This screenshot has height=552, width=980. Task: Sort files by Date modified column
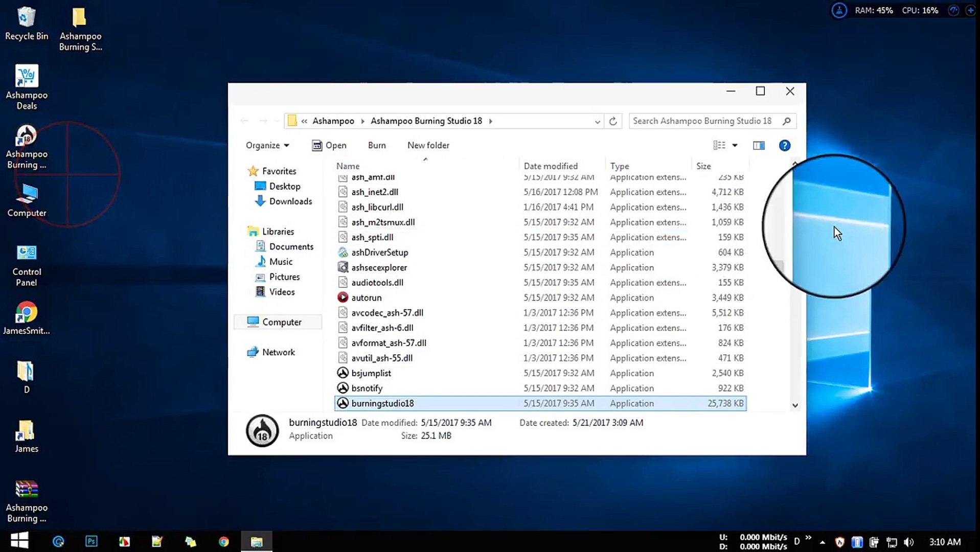point(550,166)
